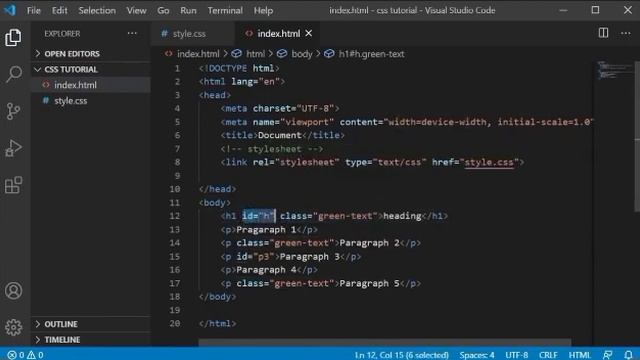Expand the Open Editors section
Image resolution: width=640 pixels, height=360 pixels.
pyautogui.click(x=91, y=54)
